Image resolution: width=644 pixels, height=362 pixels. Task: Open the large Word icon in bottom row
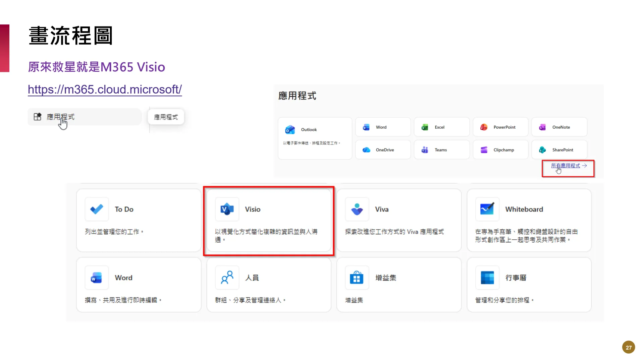[x=97, y=278]
